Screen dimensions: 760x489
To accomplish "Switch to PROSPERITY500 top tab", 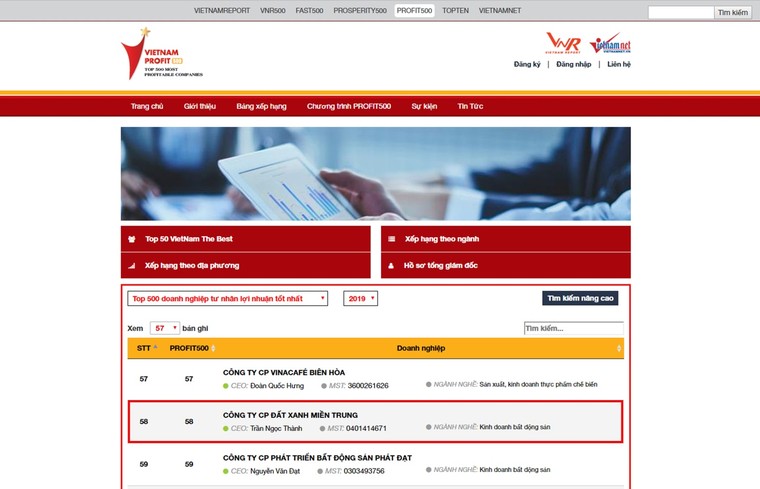I will pos(360,11).
